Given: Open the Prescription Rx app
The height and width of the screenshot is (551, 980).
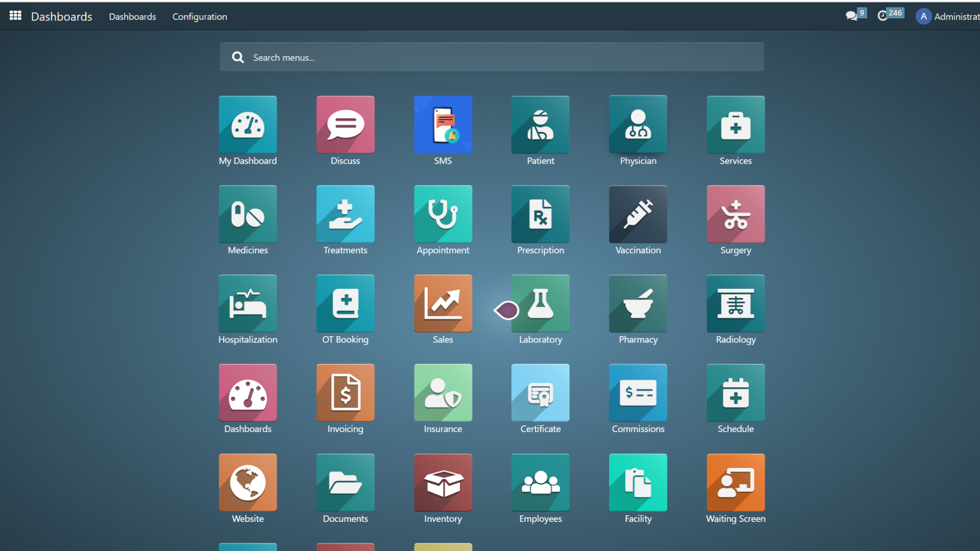Looking at the screenshot, I should pyautogui.click(x=540, y=214).
